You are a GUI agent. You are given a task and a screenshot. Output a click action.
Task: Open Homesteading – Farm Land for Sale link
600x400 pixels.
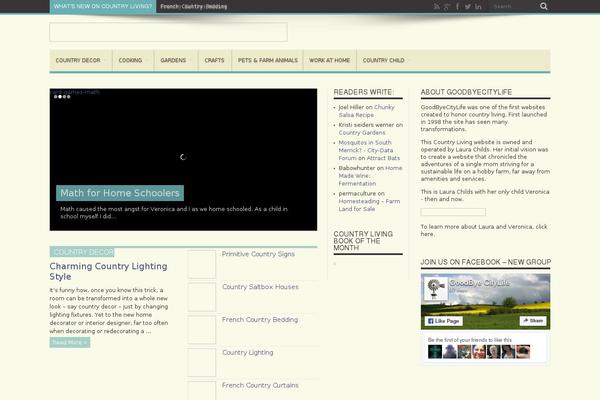(369, 205)
